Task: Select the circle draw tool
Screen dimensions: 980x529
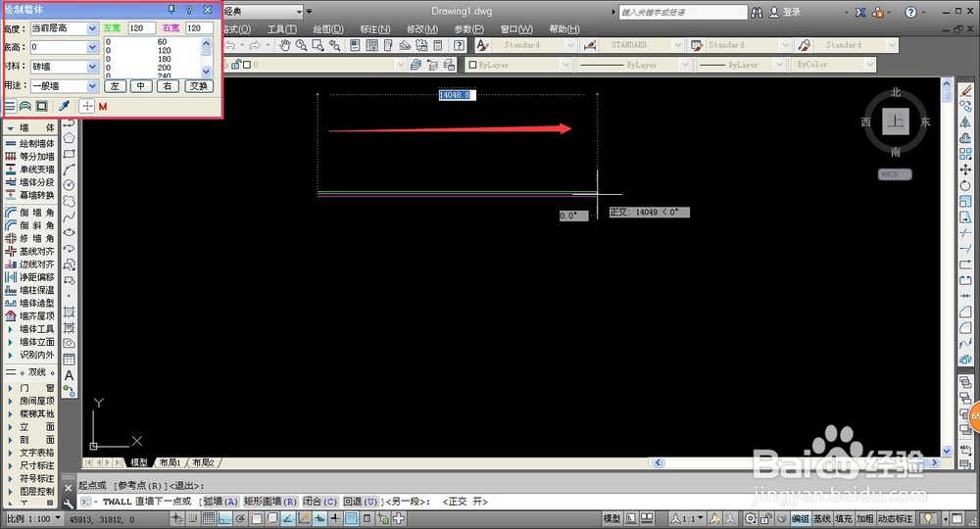Action: click(x=69, y=185)
